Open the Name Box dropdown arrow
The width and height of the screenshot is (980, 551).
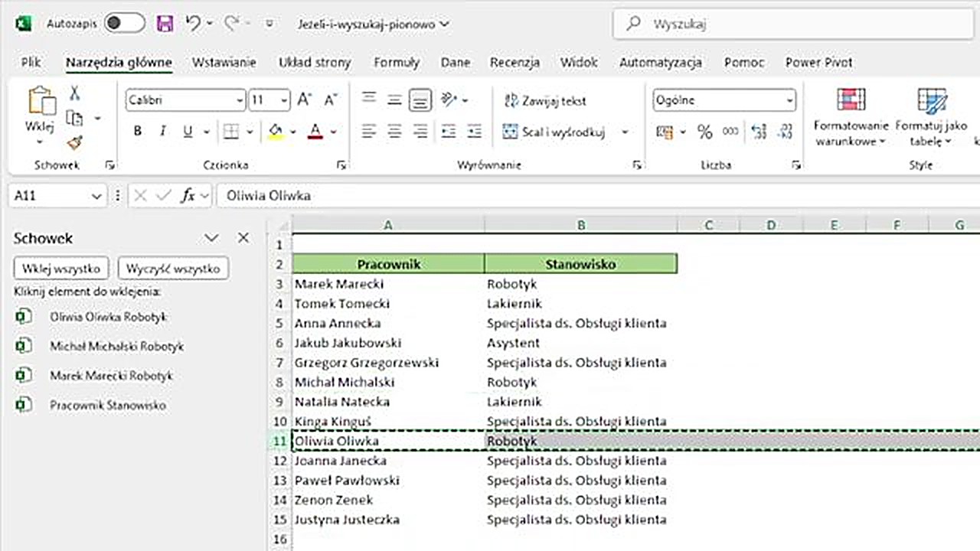click(96, 197)
